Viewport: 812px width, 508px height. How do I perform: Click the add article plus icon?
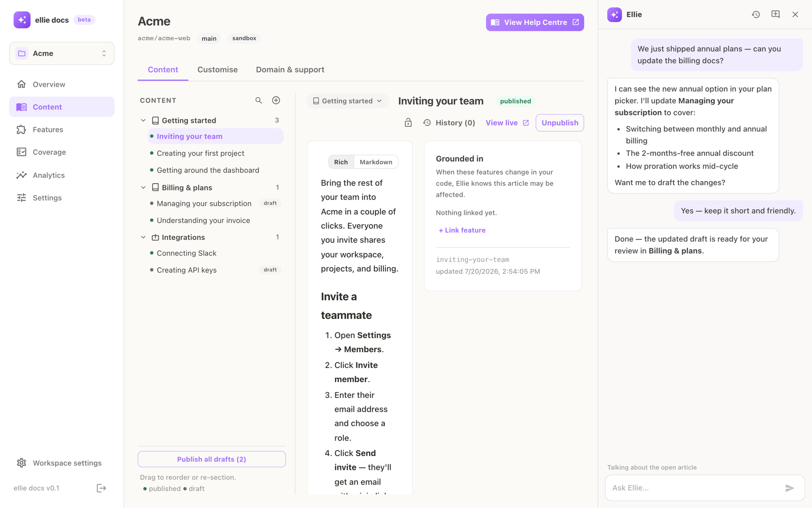point(276,100)
